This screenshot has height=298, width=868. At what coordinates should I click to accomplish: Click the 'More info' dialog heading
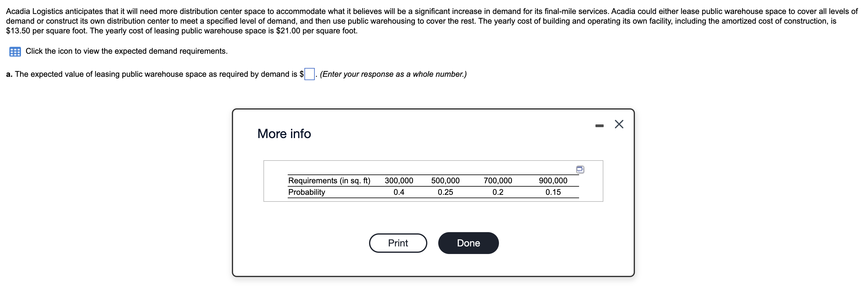tap(284, 134)
